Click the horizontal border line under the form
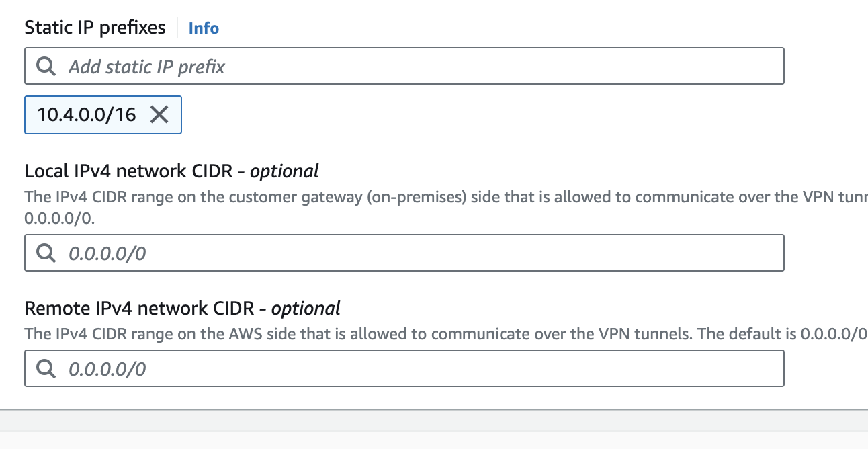This screenshot has height=449, width=868. point(434,409)
